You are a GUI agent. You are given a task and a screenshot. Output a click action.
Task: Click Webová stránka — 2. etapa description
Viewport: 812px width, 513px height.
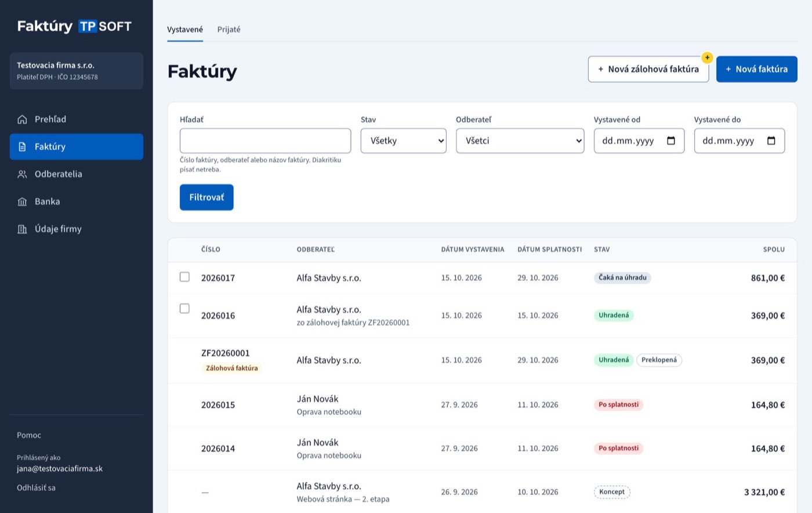click(x=343, y=499)
